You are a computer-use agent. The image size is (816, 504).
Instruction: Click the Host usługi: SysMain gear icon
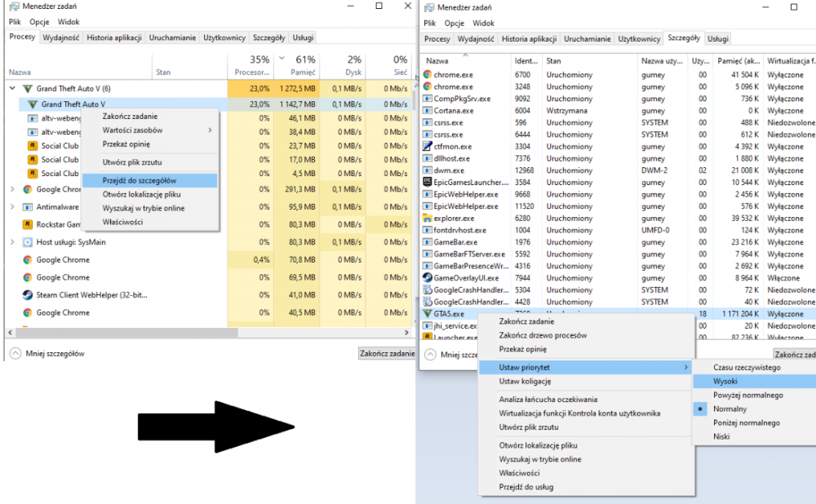pos(28,242)
